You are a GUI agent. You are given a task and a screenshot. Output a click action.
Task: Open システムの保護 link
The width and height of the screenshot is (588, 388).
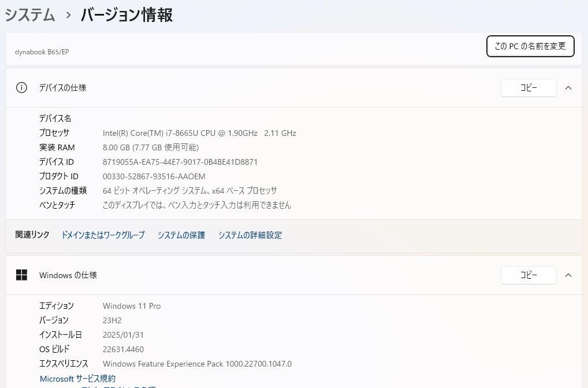(x=181, y=235)
